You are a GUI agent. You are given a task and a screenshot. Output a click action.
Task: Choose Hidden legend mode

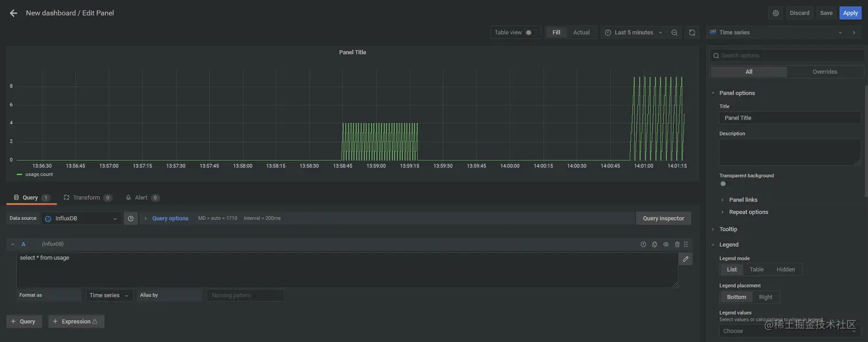(x=786, y=270)
